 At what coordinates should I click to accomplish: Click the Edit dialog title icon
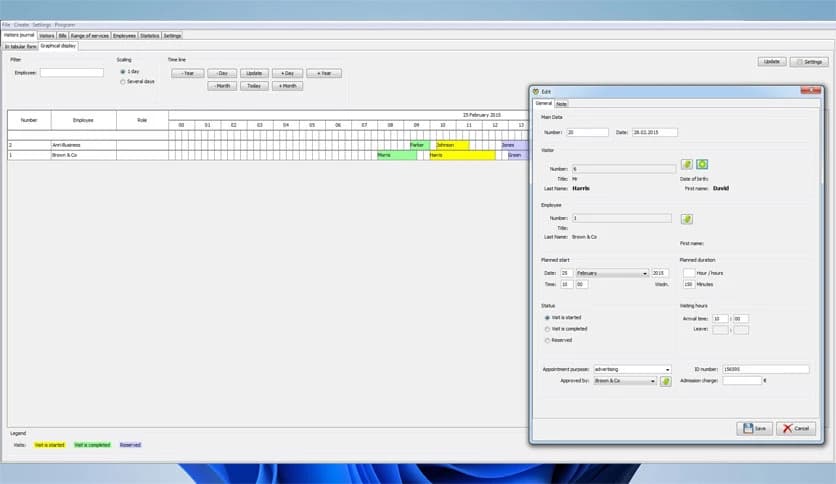(x=536, y=91)
